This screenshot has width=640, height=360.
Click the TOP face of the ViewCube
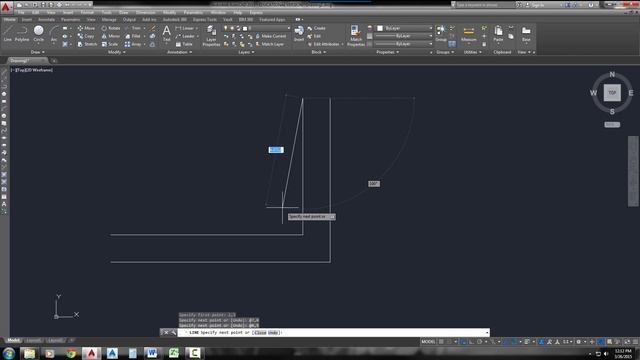612,93
